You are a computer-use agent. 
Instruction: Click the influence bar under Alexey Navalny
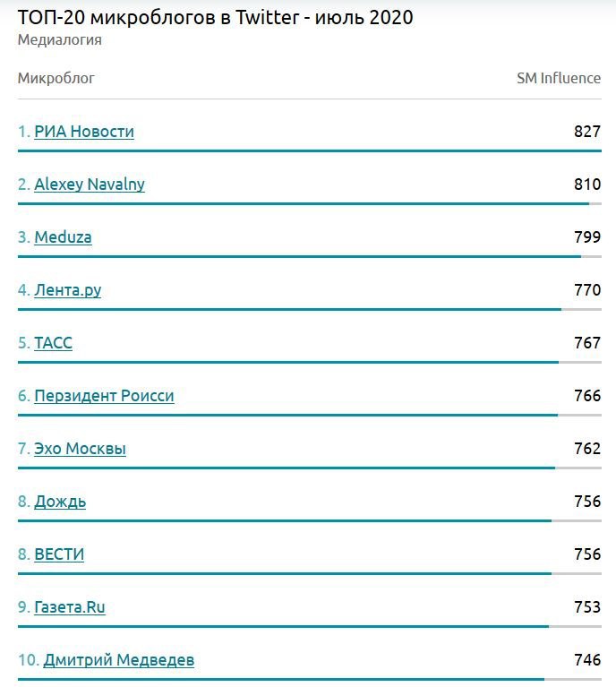pyautogui.click(x=309, y=203)
